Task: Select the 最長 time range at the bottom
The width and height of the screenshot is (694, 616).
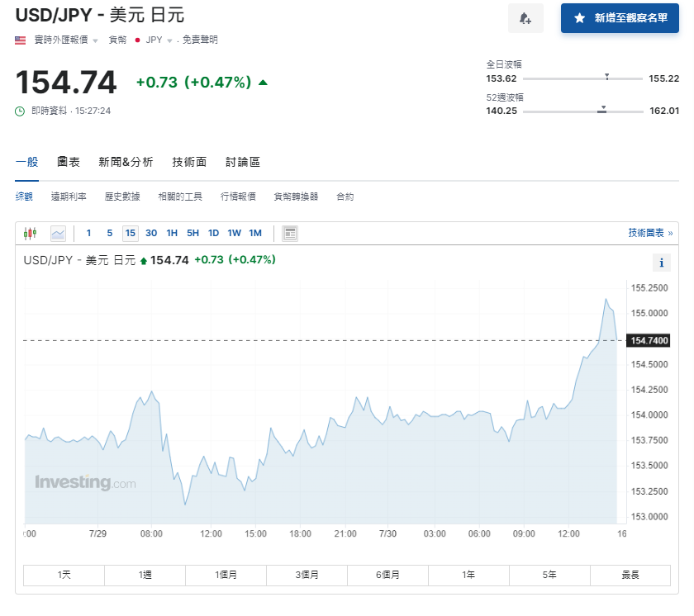Action: click(630, 574)
